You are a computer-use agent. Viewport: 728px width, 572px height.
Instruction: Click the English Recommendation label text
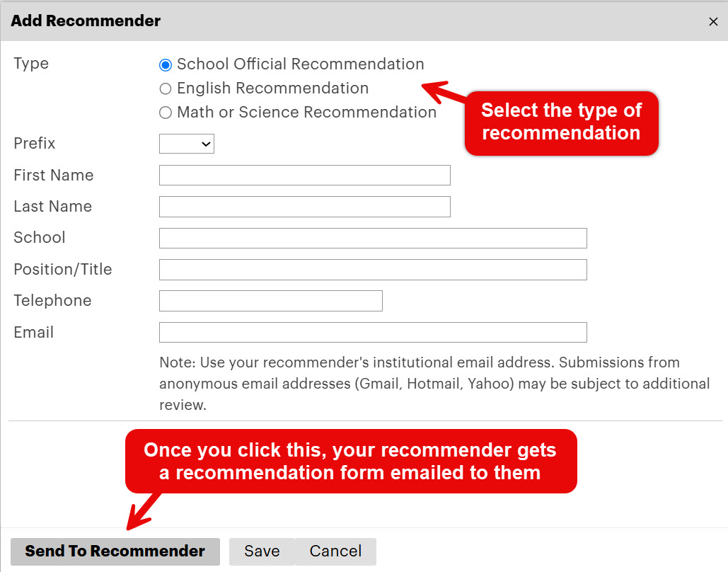coord(272,88)
